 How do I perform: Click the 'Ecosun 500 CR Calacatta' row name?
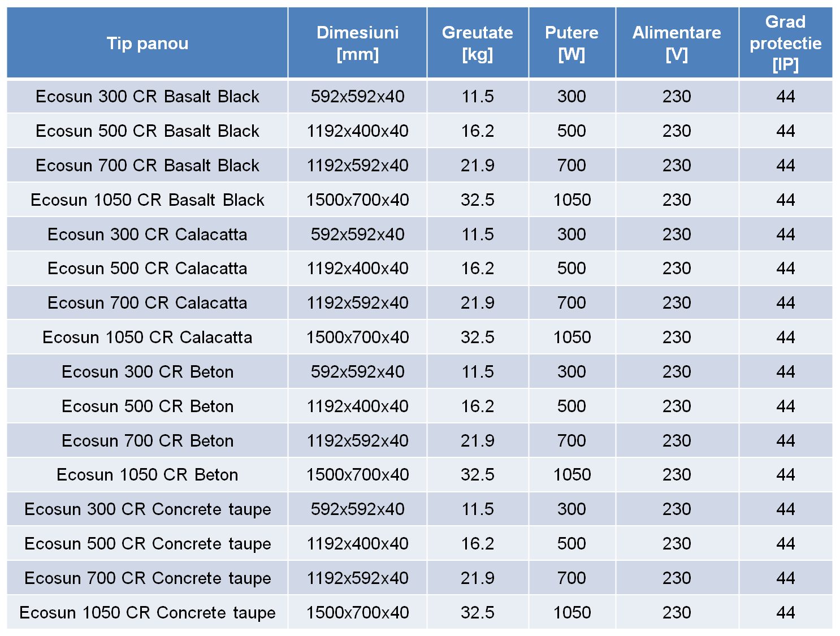coord(147,269)
